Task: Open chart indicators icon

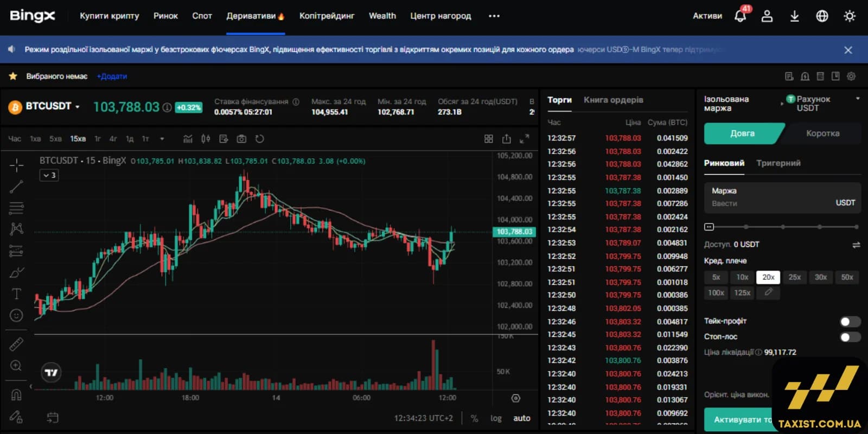Action: coord(188,139)
